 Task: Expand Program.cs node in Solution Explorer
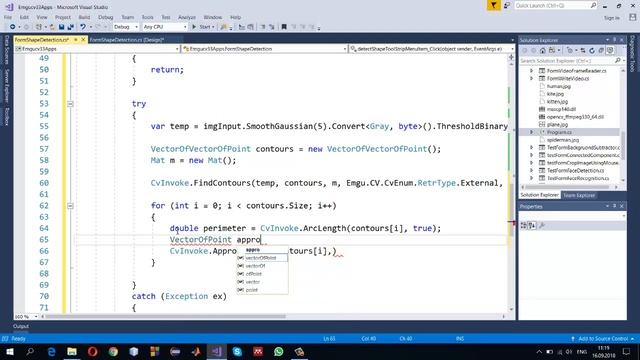(x=531, y=132)
